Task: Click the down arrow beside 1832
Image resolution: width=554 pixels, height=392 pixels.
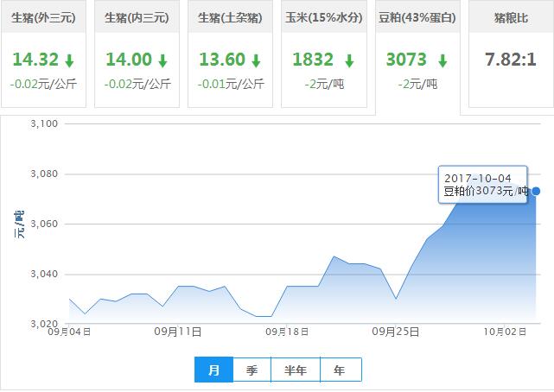Action: (x=349, y=60)
